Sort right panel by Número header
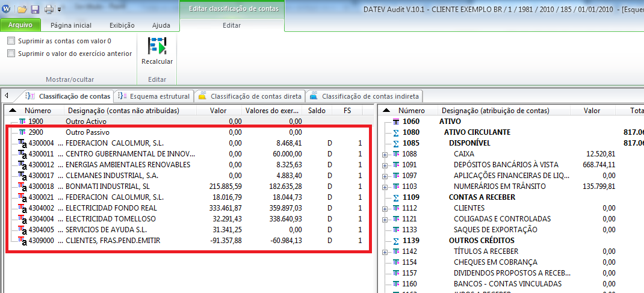This screenshot has height=293, width=644. click(412, 110)
